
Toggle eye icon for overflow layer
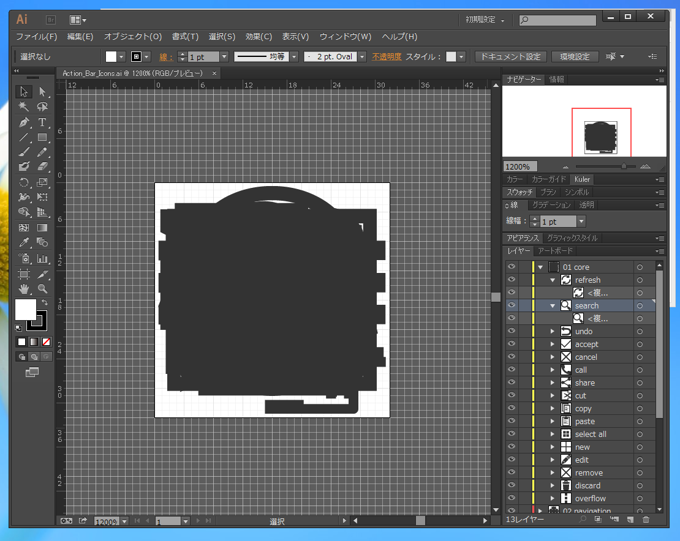point(511,498)
